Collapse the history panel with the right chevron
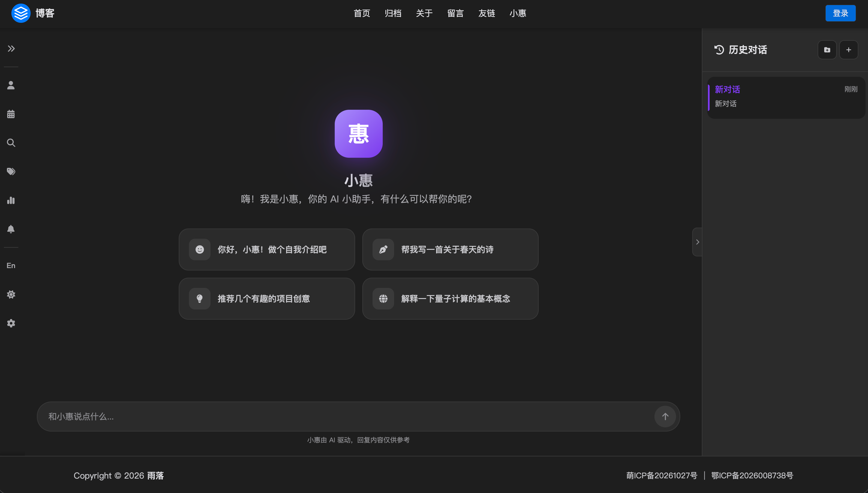The width and height of the screenshot is (868, 493). [697, 241]
